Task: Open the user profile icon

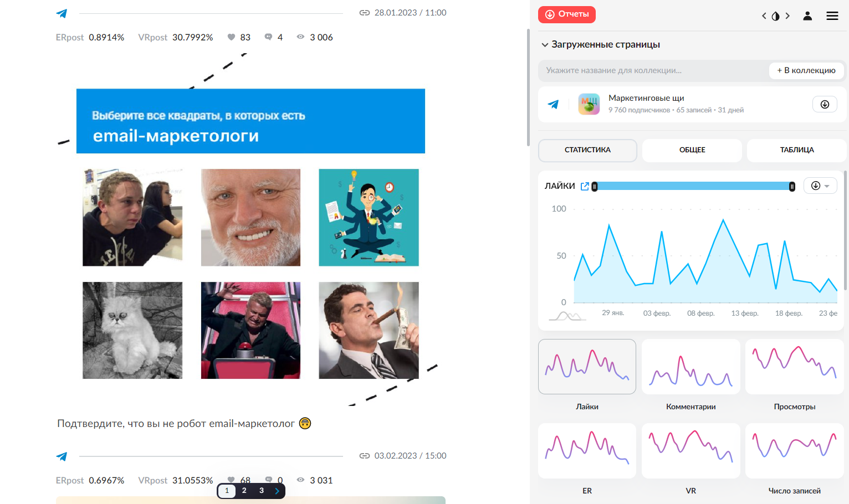Action: click(x=807, y=16)
